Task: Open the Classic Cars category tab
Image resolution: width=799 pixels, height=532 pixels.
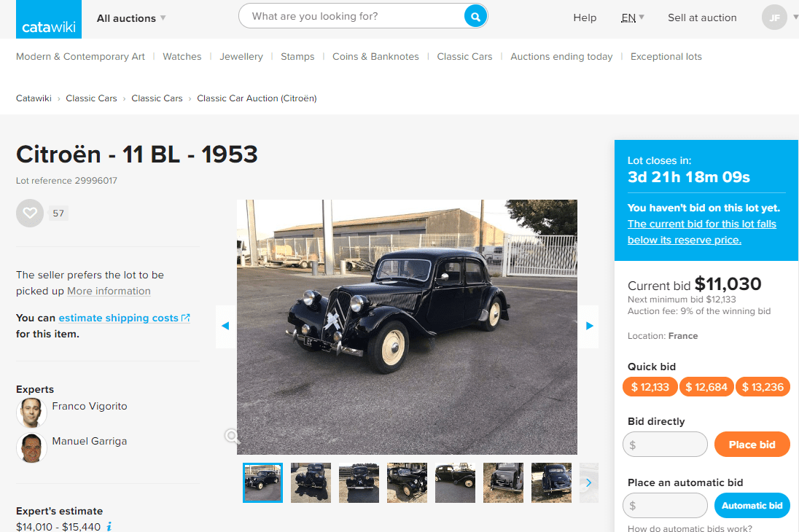Action: pyautogui.click(x=464, y=57)
